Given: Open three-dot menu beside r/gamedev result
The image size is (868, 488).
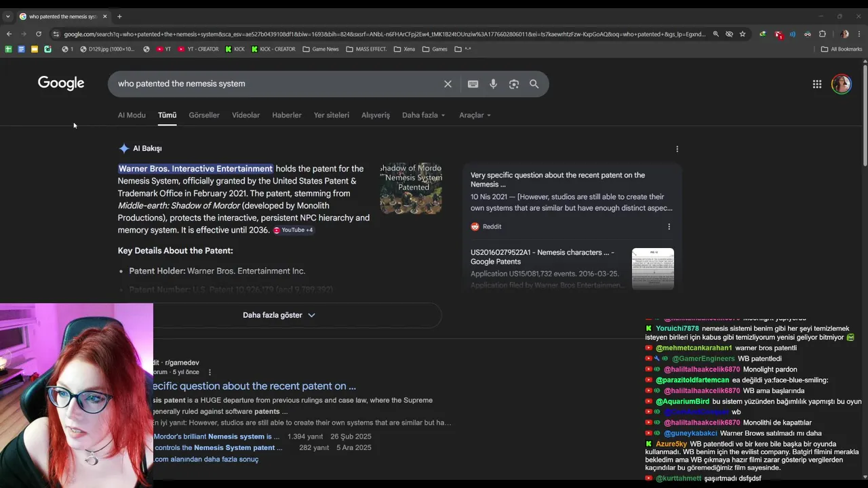Looking at the screenshot, I should point(210,372).
